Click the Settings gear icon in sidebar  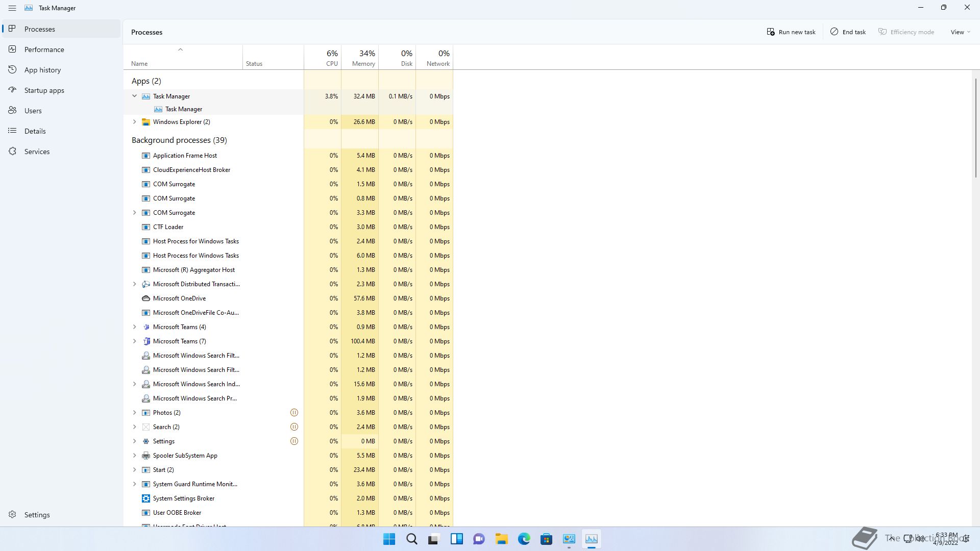[12, 514]
